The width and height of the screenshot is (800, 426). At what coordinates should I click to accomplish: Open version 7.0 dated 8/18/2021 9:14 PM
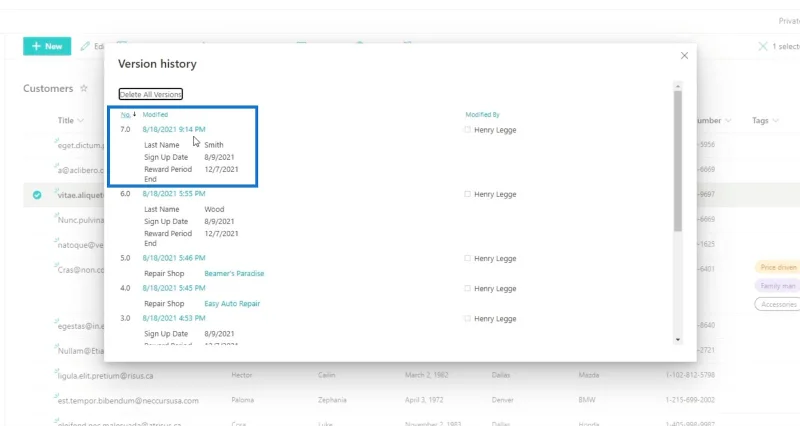tap(174, 130)
